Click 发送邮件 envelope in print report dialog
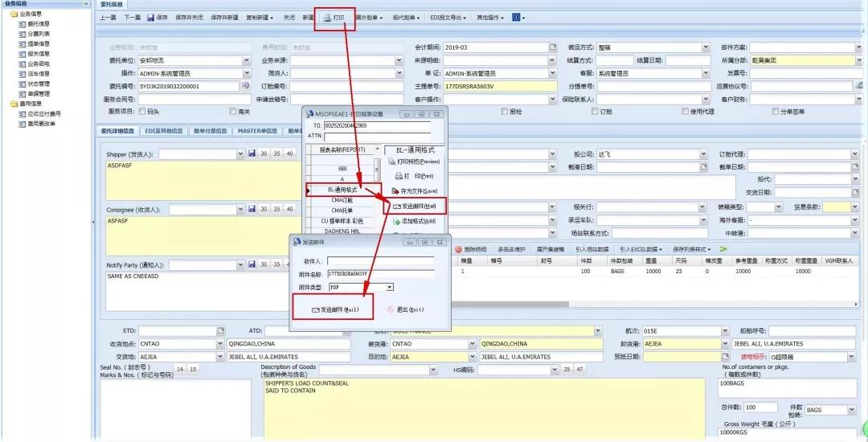Image resolution: width=868 pixels, height=442 pixels. (x=413, y=206)
